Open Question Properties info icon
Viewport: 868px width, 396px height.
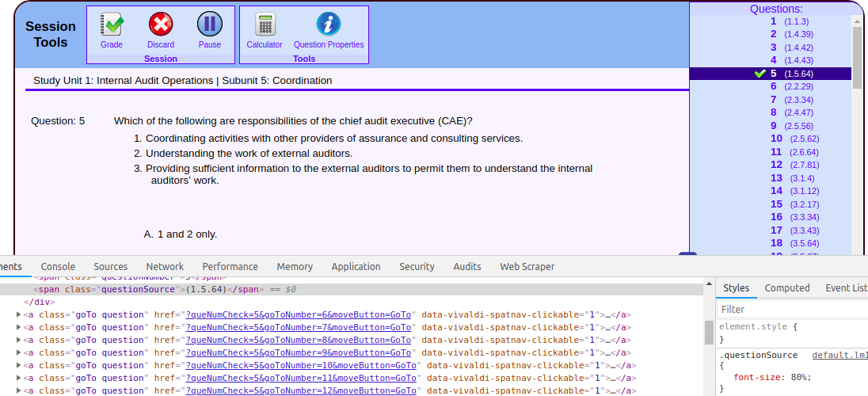pyautogui.click(x=329, y=25)
